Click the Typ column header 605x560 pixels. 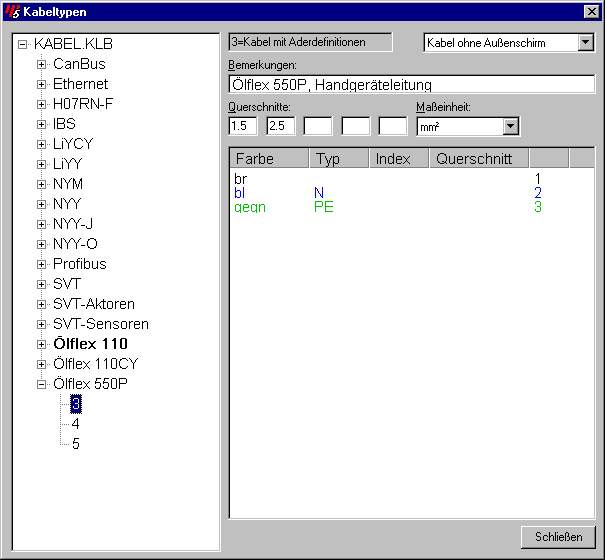tap(339, 159)
